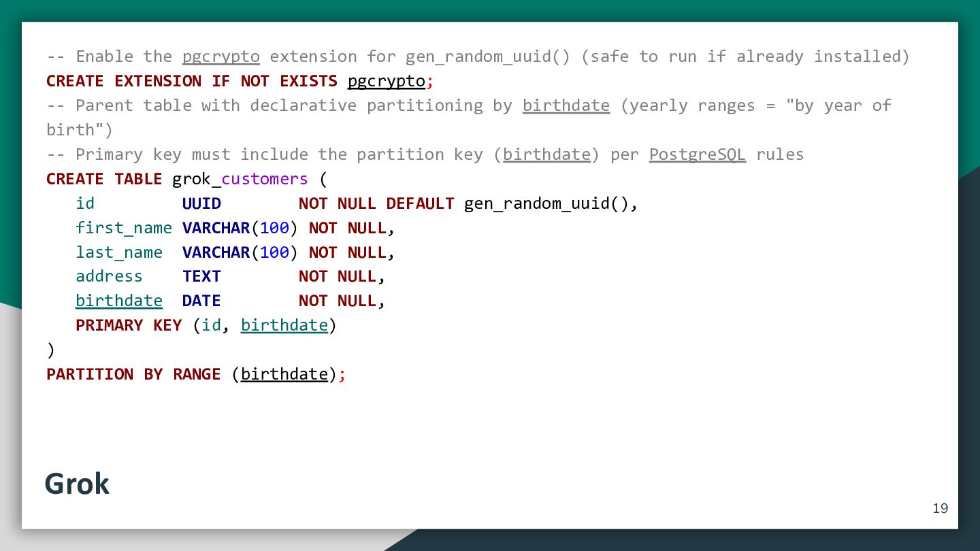
Task: Click the address column name
Action: [x=109, y=276]
